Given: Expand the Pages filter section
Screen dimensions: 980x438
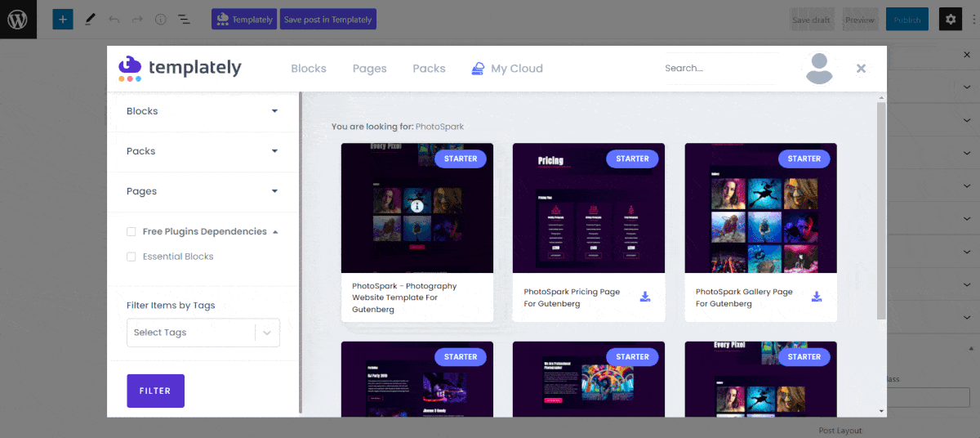Looking at the screenshot, I should click(203, 191).
